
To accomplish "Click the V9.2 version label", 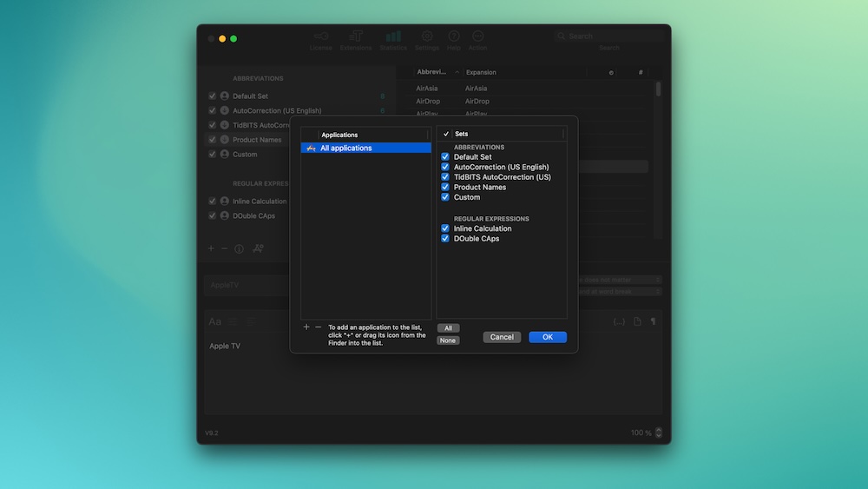I will pyautogui.click(x=212, y=433).
